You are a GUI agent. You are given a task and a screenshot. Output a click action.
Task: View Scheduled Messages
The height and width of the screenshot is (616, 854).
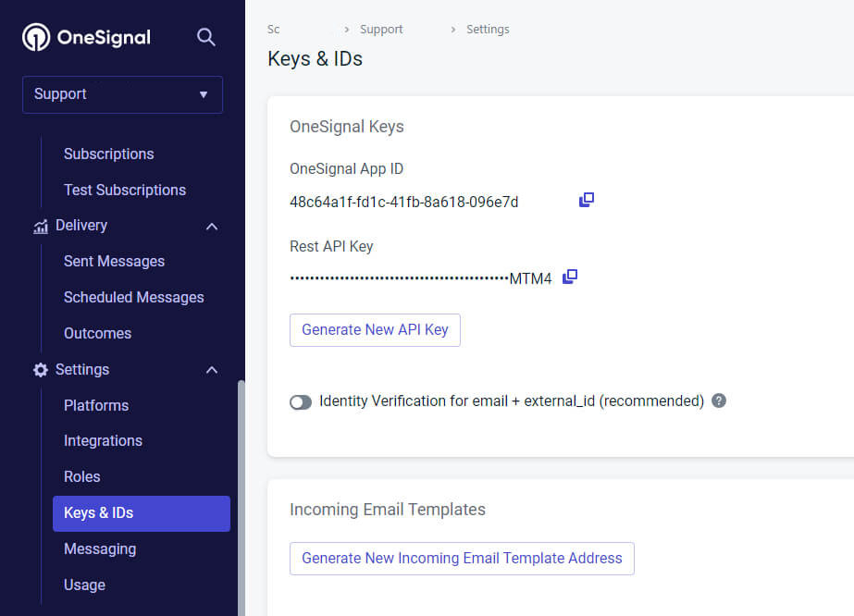(133, 298)
